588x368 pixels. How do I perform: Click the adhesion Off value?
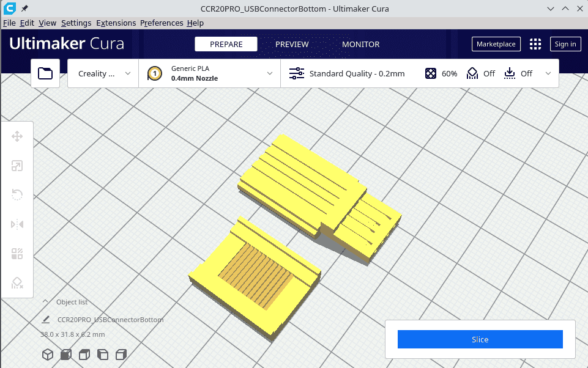point(526,74)
